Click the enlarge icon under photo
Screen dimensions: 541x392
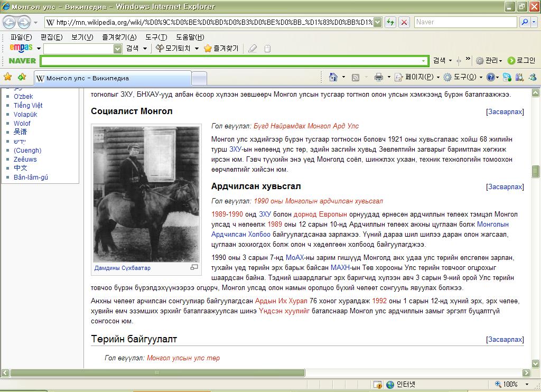pyautogui.click(x=194, y=267)
